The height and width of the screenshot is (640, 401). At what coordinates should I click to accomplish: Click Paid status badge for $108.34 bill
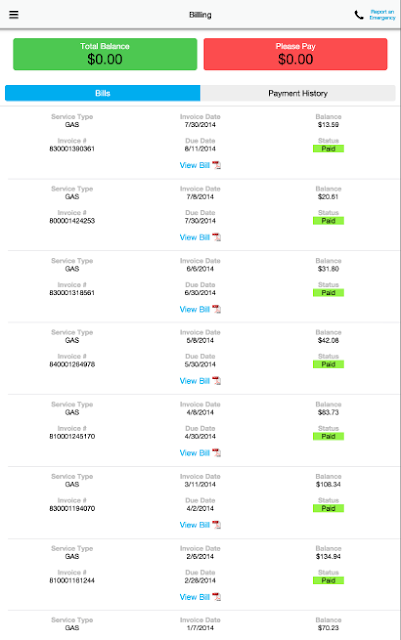(328, 508)
